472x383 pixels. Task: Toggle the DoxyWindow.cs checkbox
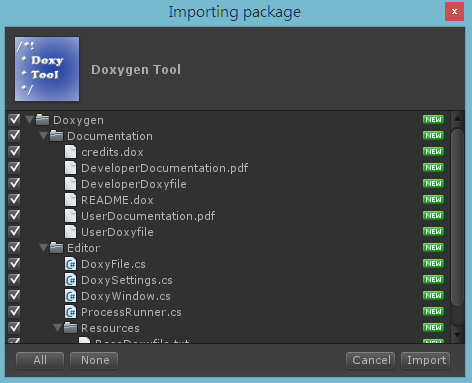(14, 295)
